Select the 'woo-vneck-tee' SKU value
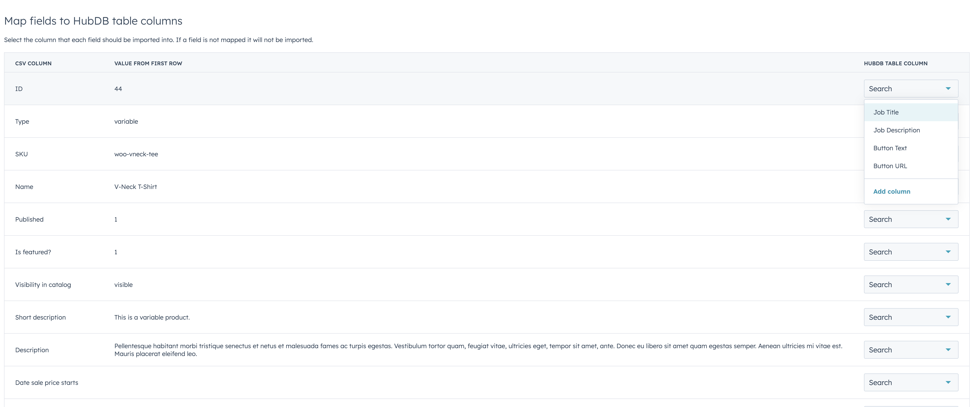 coord(136,154)
